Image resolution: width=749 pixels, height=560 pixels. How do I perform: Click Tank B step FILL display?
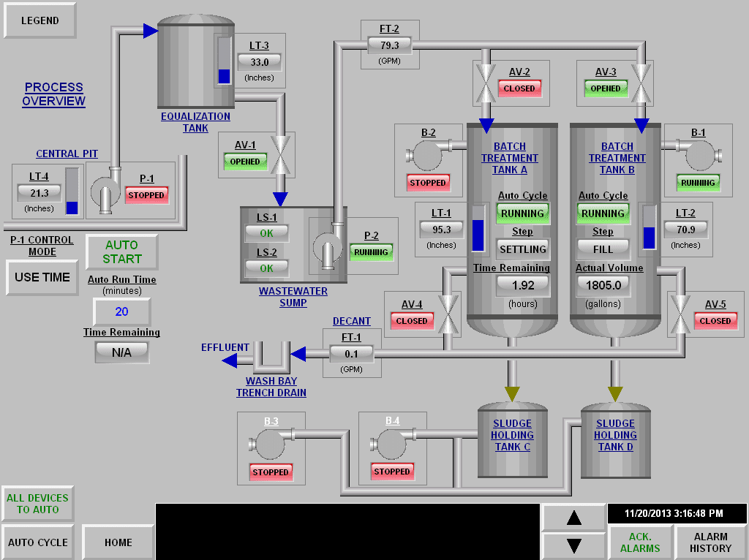[x=603, y=249]
